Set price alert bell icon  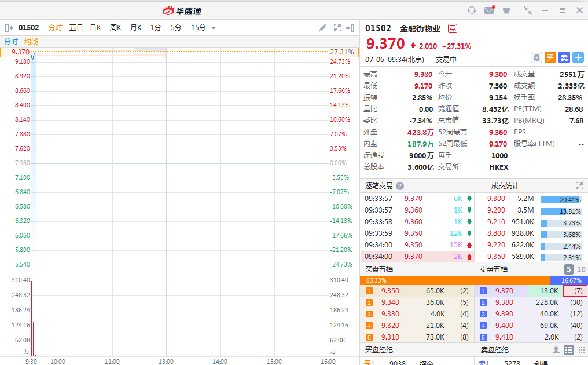pyautogui.click(x=536, y=57)
